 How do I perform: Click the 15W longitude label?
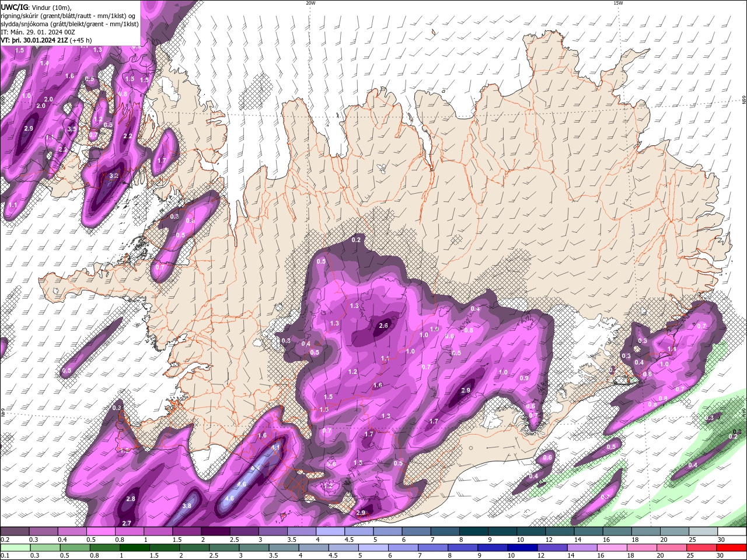pyautogui.click(x=617, y=3)
